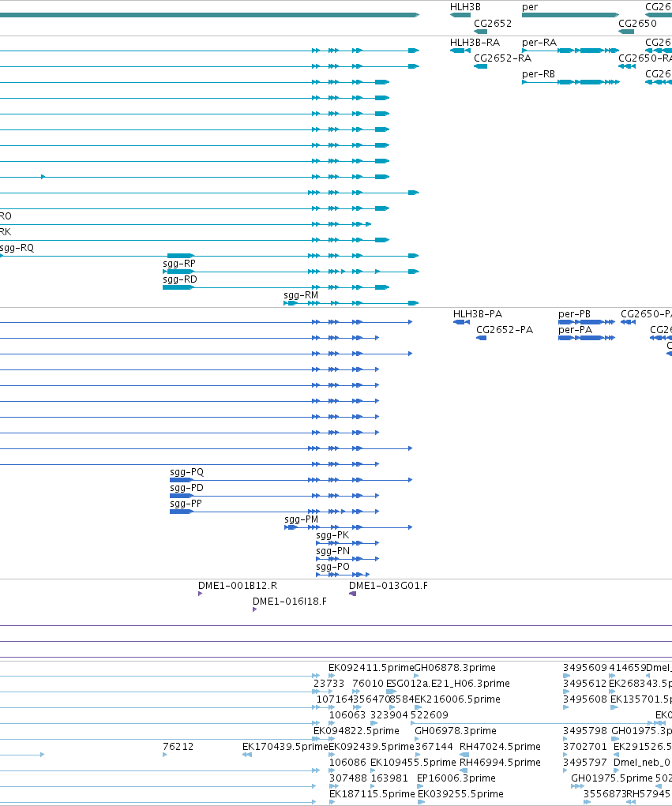Click the 3495612 EST label
The height and width of the screenshot is (806, 672).
pyautogui.click(x=585, y=684)
